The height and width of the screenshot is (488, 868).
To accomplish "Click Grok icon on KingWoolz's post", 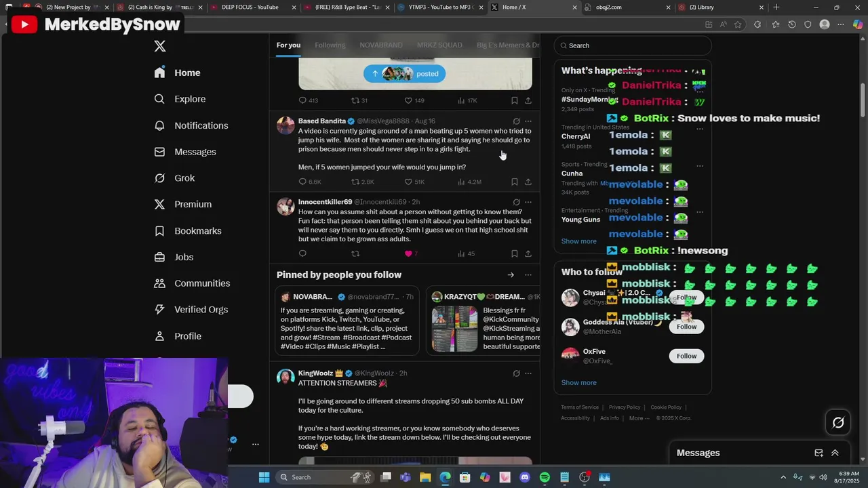I will (x=516, y=373).
